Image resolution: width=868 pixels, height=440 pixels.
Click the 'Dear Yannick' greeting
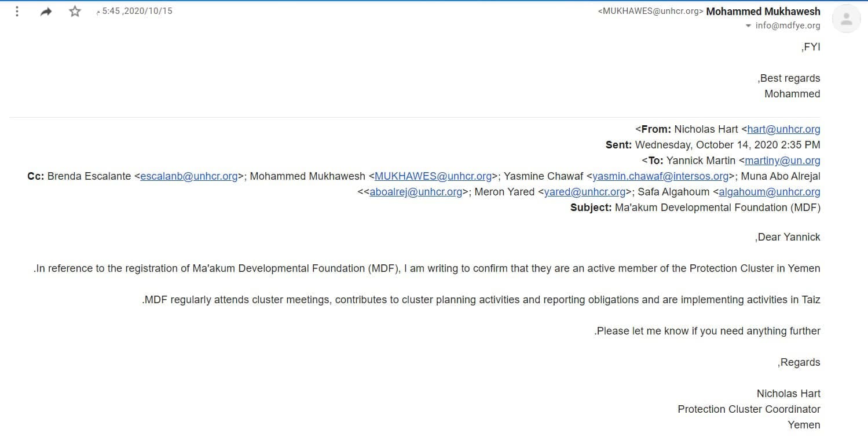788,237
